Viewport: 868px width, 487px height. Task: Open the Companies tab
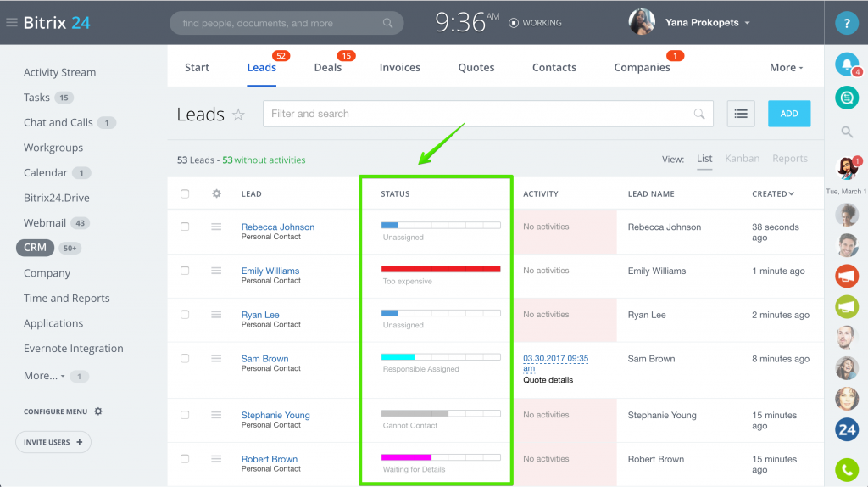coord(643,68)
